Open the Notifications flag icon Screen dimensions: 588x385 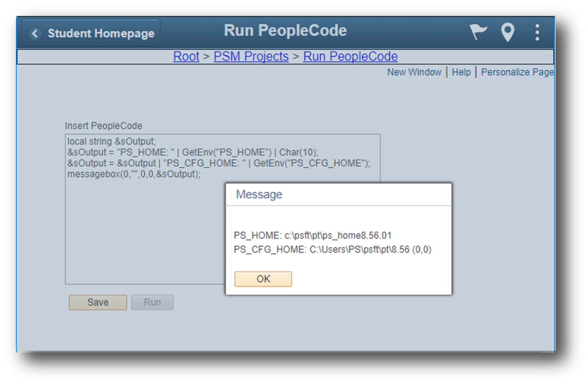pyautogui.click(x=479, y=33)
